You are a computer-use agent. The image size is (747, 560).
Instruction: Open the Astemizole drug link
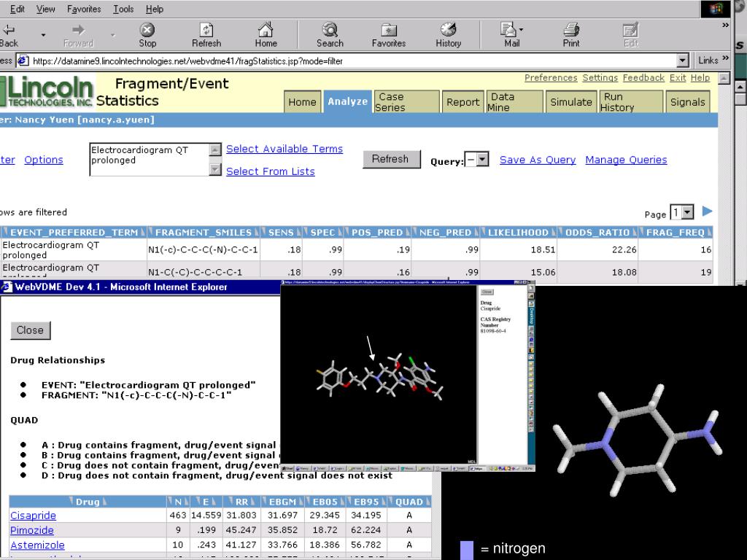(37, 545)
